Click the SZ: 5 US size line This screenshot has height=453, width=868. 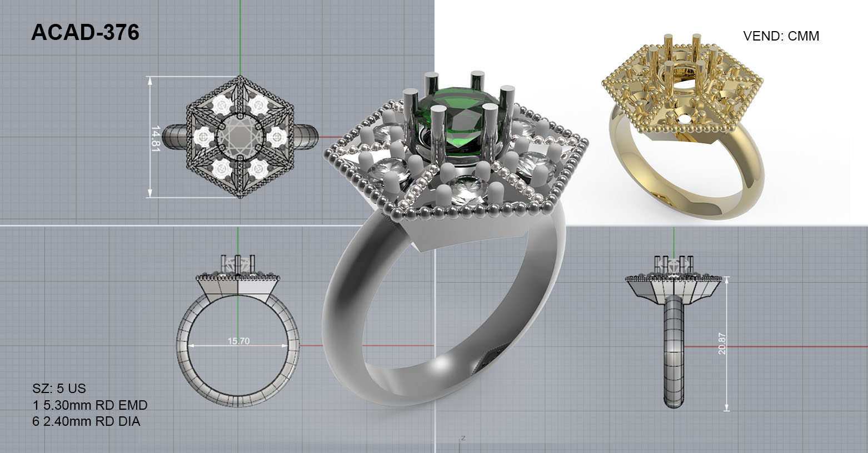point(59,388)
